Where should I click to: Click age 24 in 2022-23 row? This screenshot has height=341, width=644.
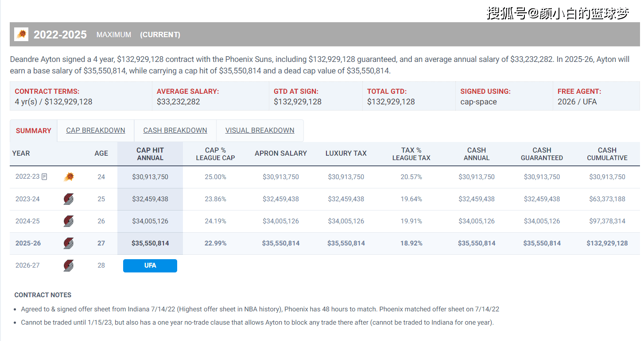coord(101,177)
